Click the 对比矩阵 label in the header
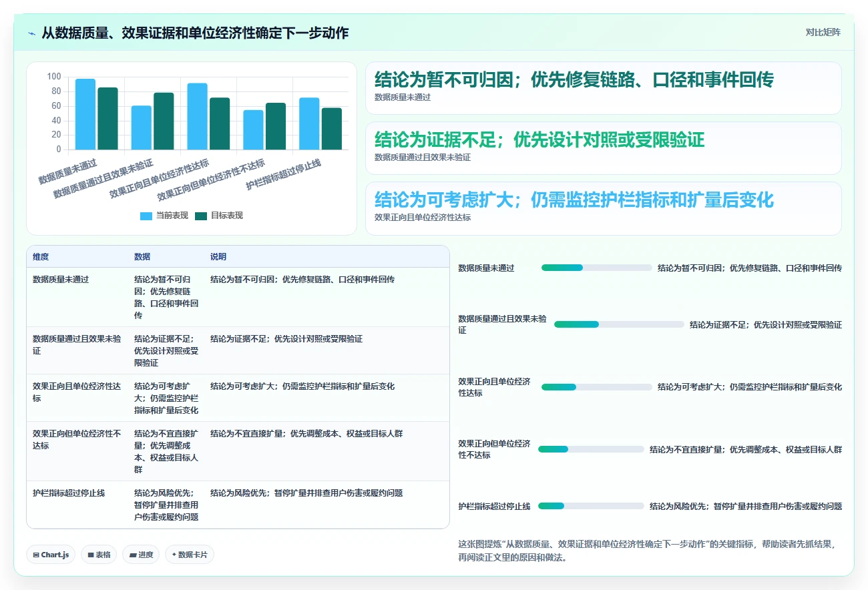Viewport: 868px width, 590px height. pyautogui.click(x=823, y=32)
